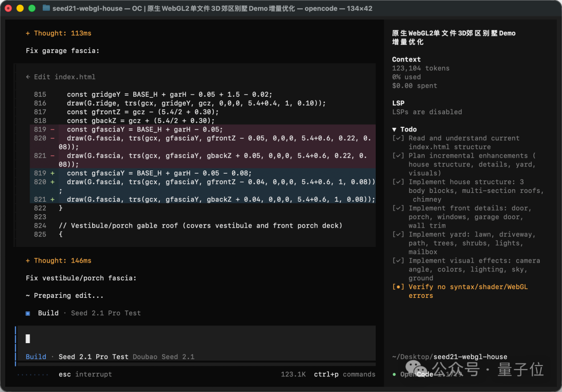This screenshot has height=392, width=562.
Task: Toggle 'Implement house structure' todo checkbox
Action: [x=398, y=182]
